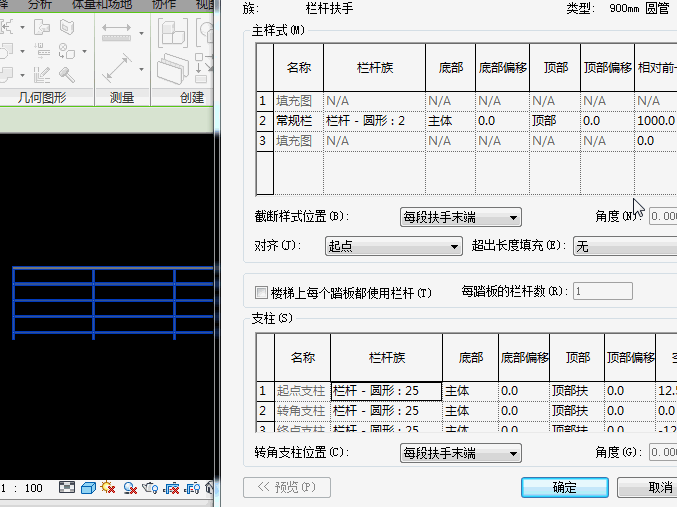The width and height of the screenshot is (677, 507).
Task: Click the 角度(N) input field
Action: (663, 216)
